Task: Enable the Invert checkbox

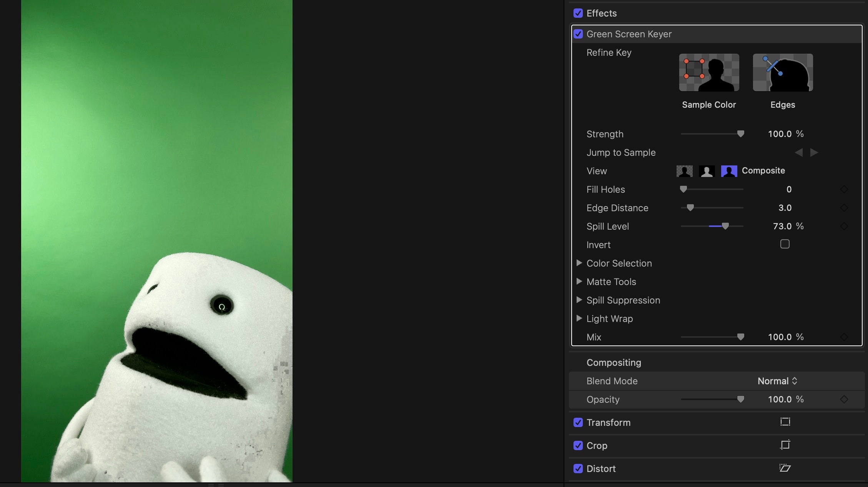Action: 785,244
